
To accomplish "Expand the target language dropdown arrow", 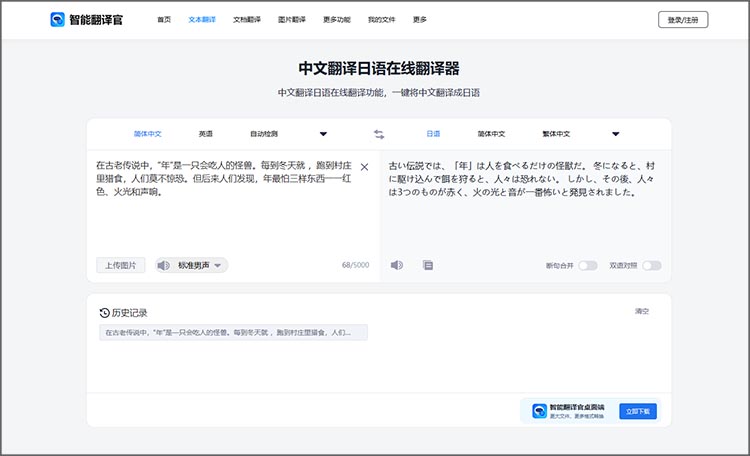I will point(616,134).
